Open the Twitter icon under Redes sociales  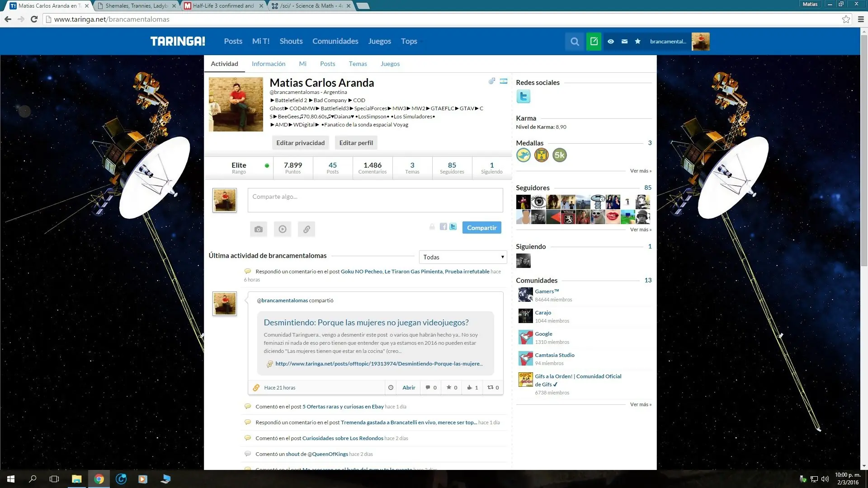click(x=523, y=96)
